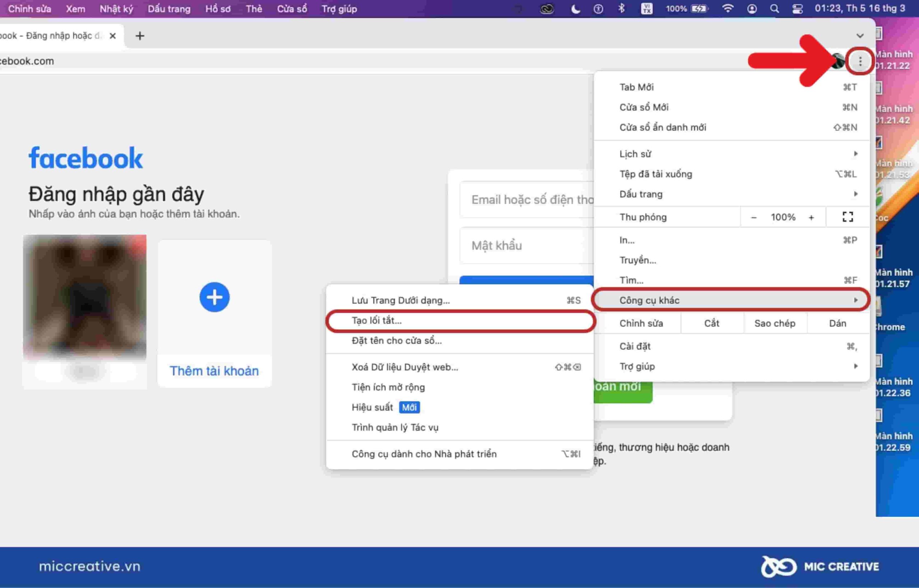Screen dimensions: 919x588
Task: Click the input source keyboard icon
Action: point(647,8)
